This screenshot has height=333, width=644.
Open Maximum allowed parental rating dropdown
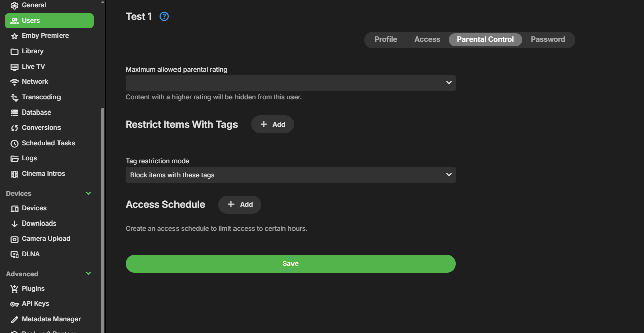290,83
